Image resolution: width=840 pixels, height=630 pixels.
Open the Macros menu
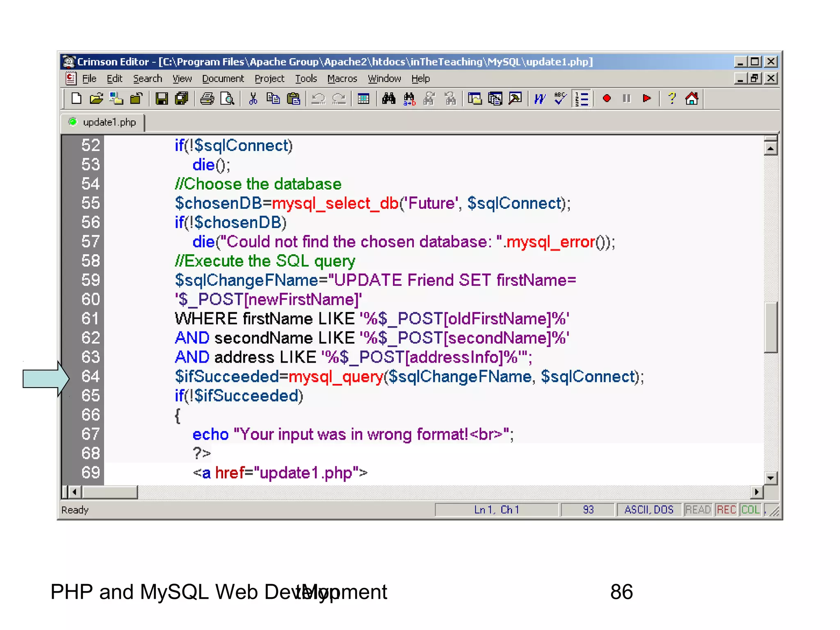(x=342, y=79)
